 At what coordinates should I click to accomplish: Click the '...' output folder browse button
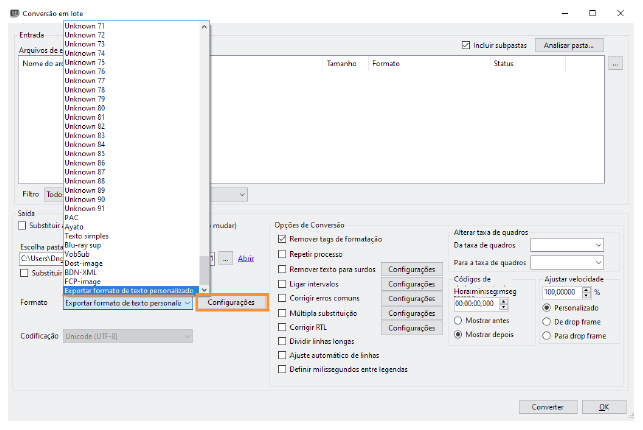click(226, 258)
